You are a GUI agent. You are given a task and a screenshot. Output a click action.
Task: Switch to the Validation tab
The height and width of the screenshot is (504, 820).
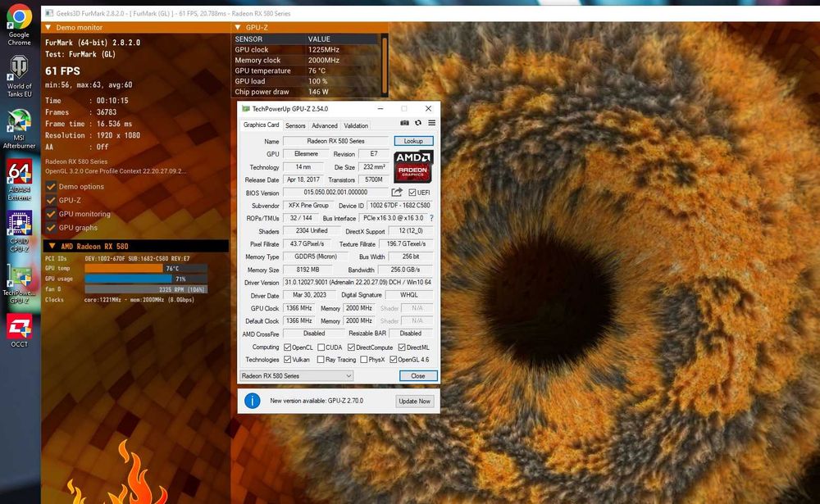356,125
